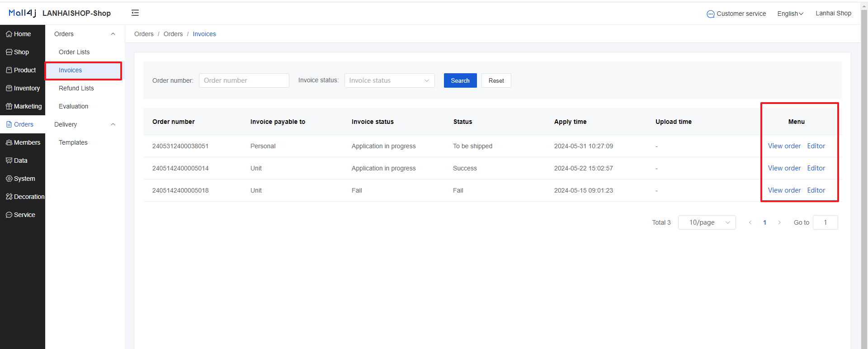The height and width of the screenshot is (349, 868).
Task: Go to next page arrow
Action: click(x=779, y=222)
